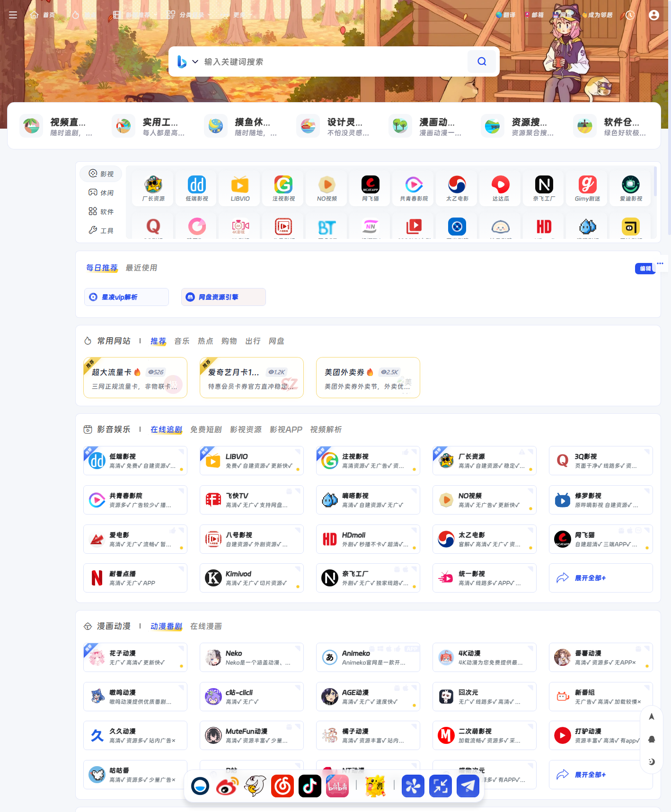Open the 超大流量卡 promo card
The height and width of the screenshot is (812, 671).
[x=135, y=378]
